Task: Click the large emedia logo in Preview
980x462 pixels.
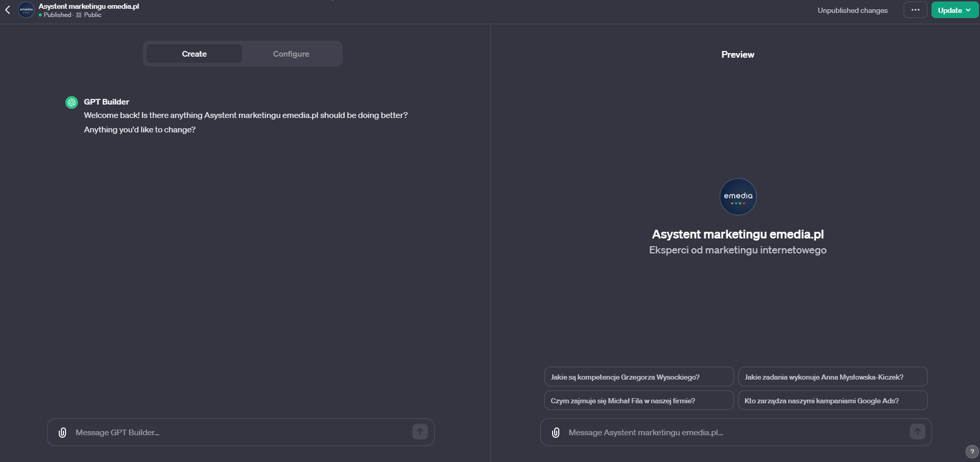Action: point(738,197)
